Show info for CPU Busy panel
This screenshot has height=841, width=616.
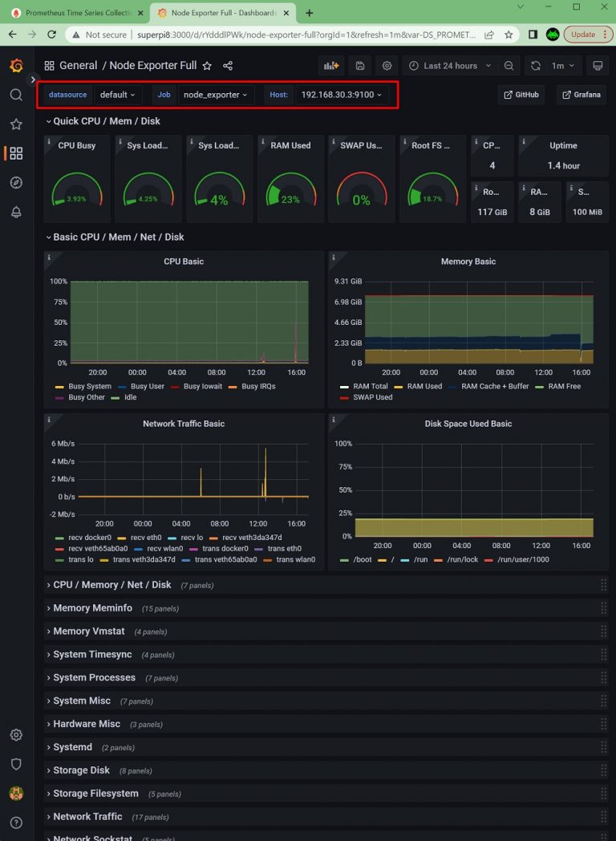tap(49, 141)
